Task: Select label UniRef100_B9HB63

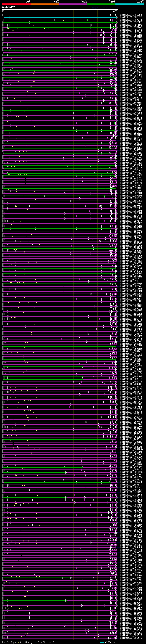Action: point(131,67)
